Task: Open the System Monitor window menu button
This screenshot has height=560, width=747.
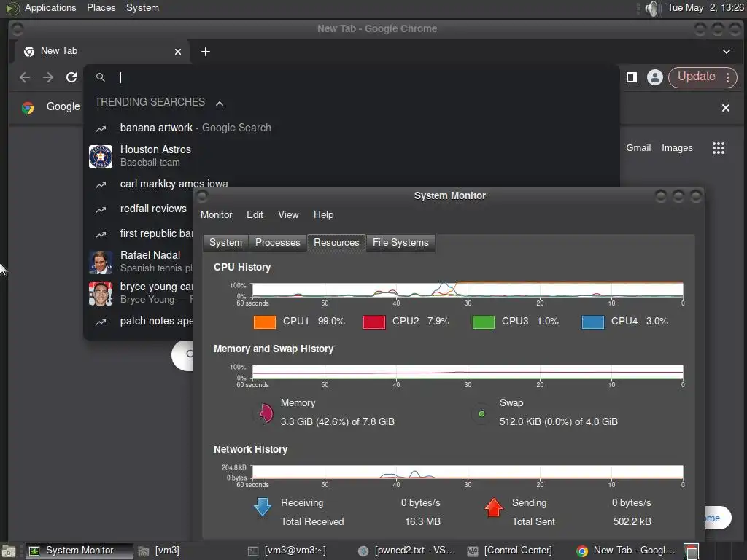Action: [203, 195]
